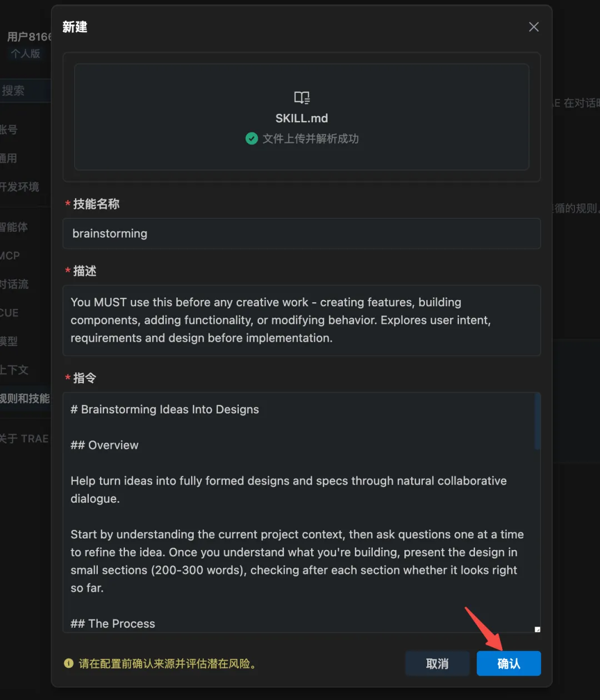600x700 pixels.
Task: Go to the 对话流 settings section
Action: [x=14, y=284]
